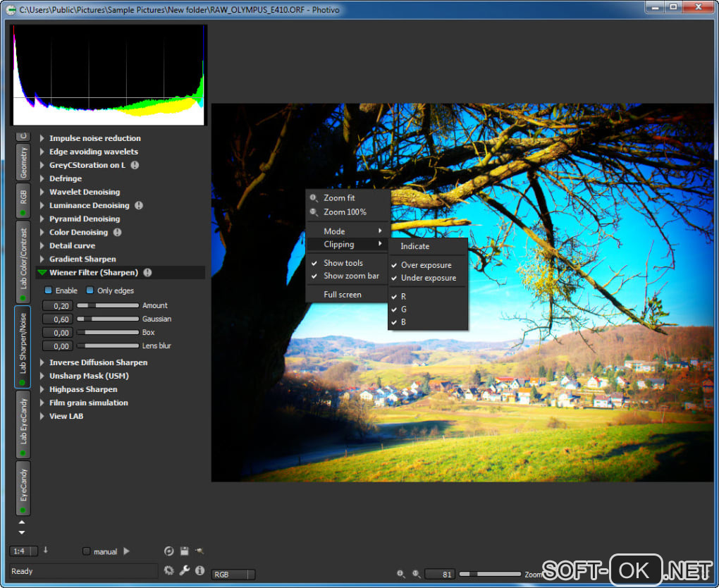
Task: Expand Detail curve section
Action: pyautogui.click(x=42, y=245)
